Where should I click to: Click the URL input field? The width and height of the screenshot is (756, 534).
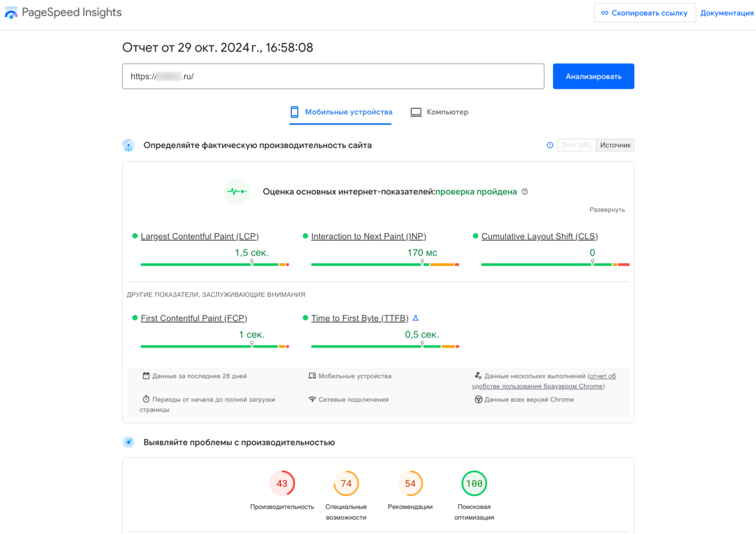(333, 76)
